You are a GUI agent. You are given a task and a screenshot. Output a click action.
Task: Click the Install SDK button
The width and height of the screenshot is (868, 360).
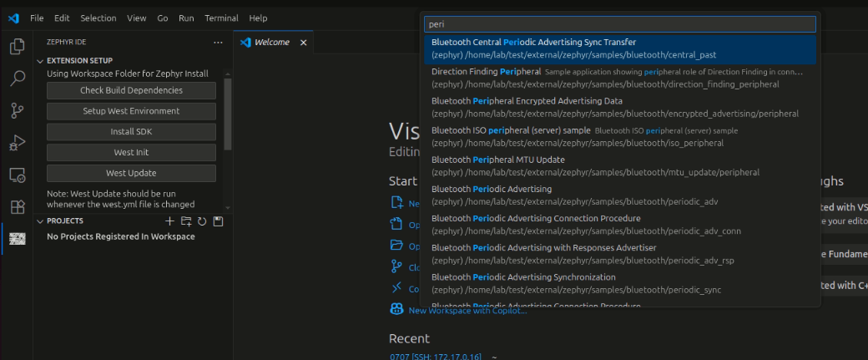coord(131,132)
